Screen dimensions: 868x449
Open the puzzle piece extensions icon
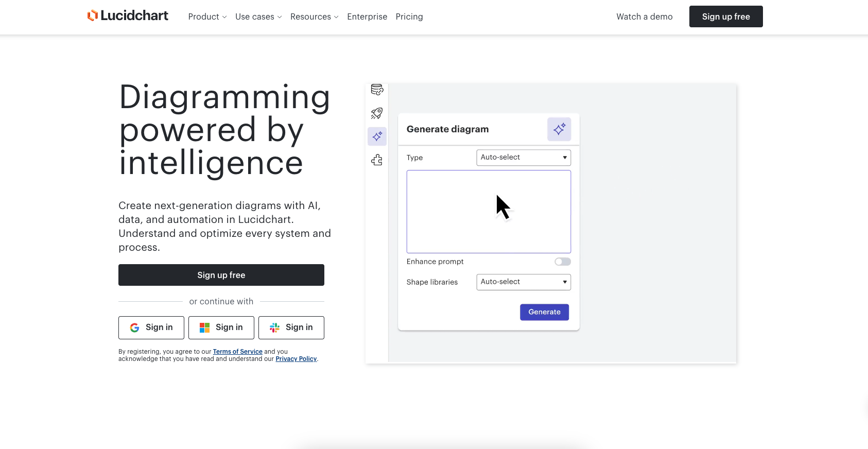tap(377, 160)
